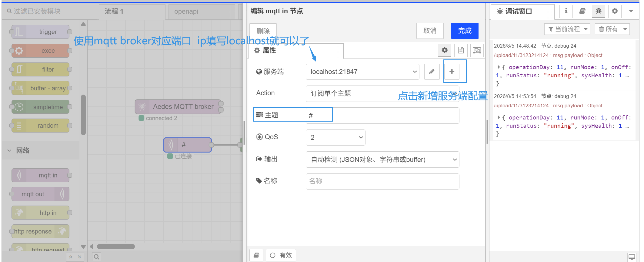Screen dimensions: 644x262
Task: Open node appearance settings icon
Action: (x=477, y=50)
